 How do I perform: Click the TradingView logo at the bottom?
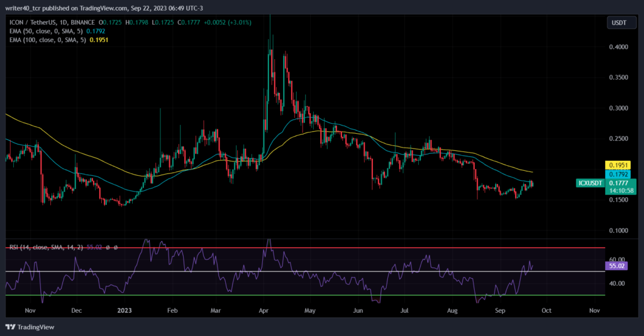click(30, 327)
